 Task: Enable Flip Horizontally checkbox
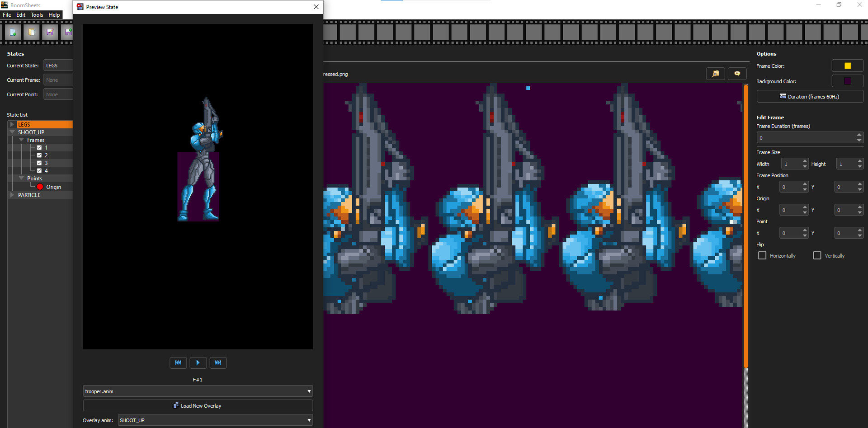pos(762,255)
